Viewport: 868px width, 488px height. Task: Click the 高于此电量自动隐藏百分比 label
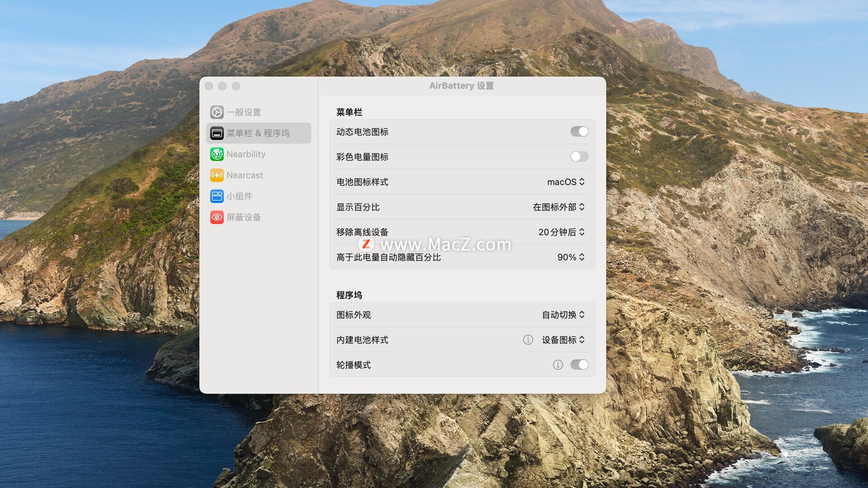[x=388, y=257]
